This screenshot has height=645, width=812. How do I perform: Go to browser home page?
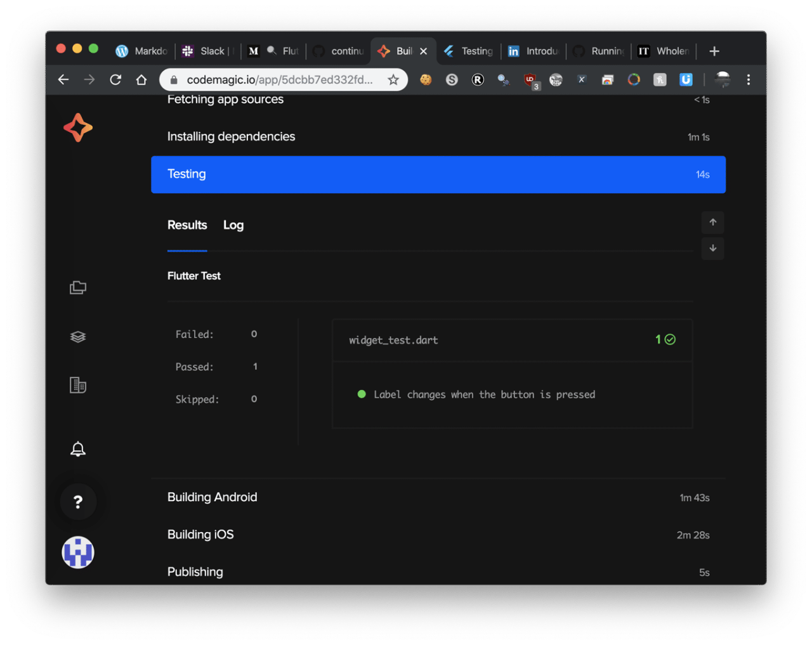click(x=141, y=79)
